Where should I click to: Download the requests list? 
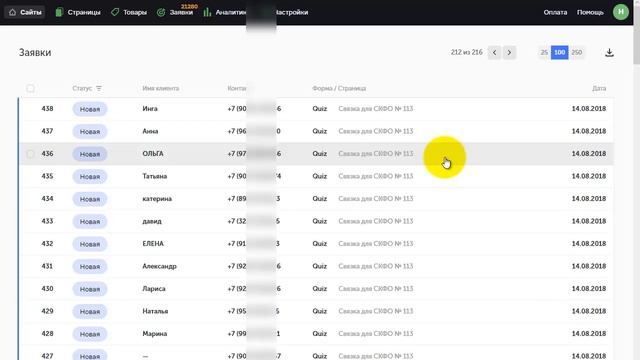(609, 53)
